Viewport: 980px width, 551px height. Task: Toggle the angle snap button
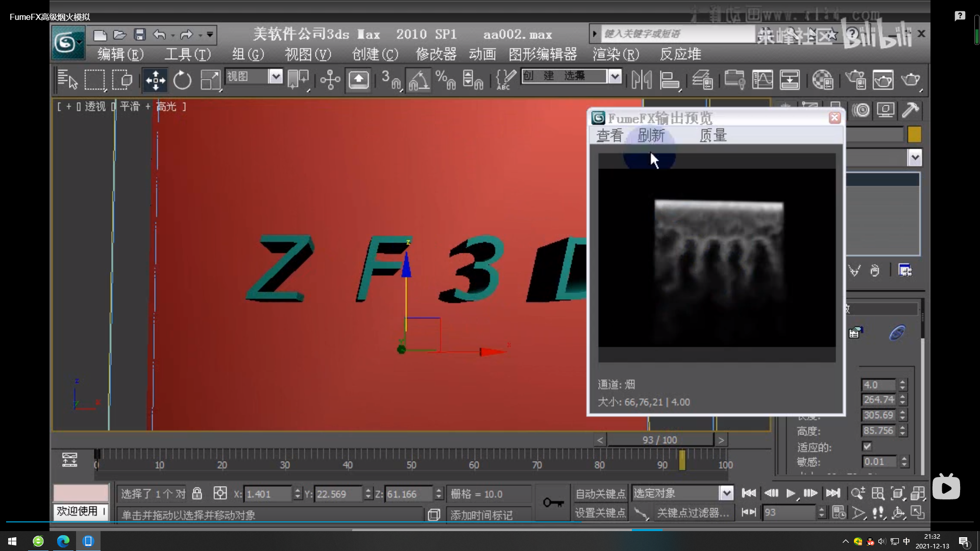419,80
